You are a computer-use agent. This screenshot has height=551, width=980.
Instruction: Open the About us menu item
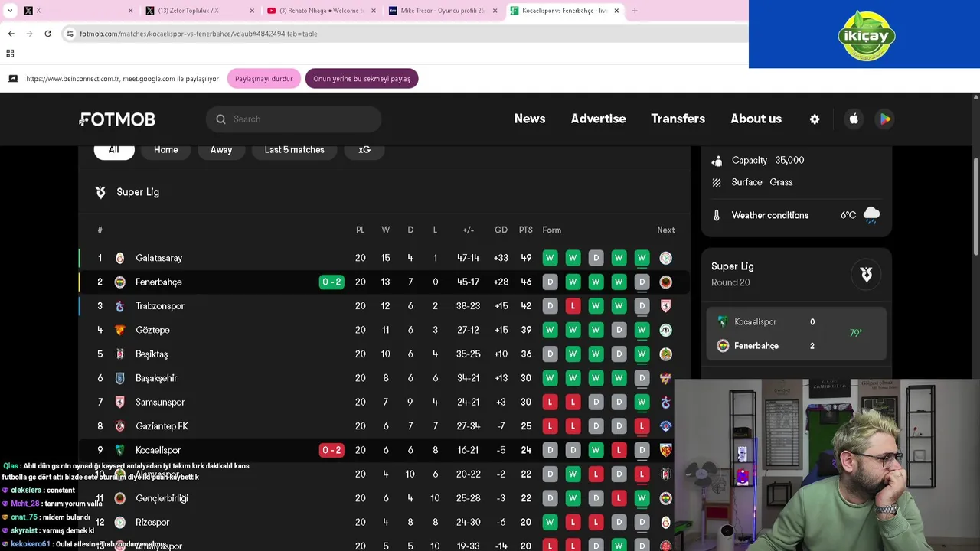click(x=756, y=119)
